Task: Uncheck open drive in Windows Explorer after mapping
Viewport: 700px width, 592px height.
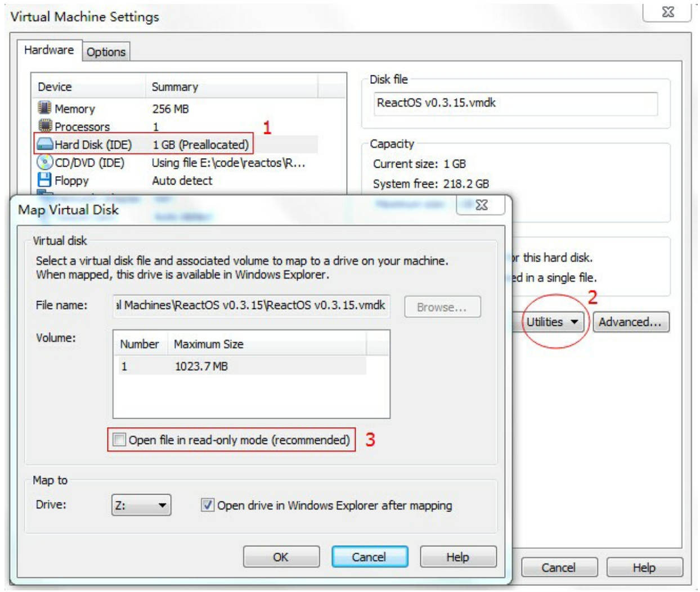Action: pos(208,505)
